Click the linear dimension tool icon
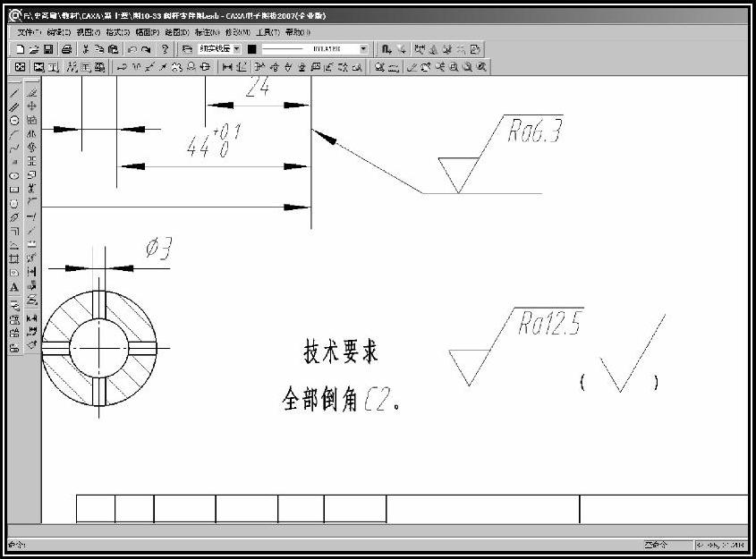The width and height of the screenshot is (756, 559). pos(227,67)
